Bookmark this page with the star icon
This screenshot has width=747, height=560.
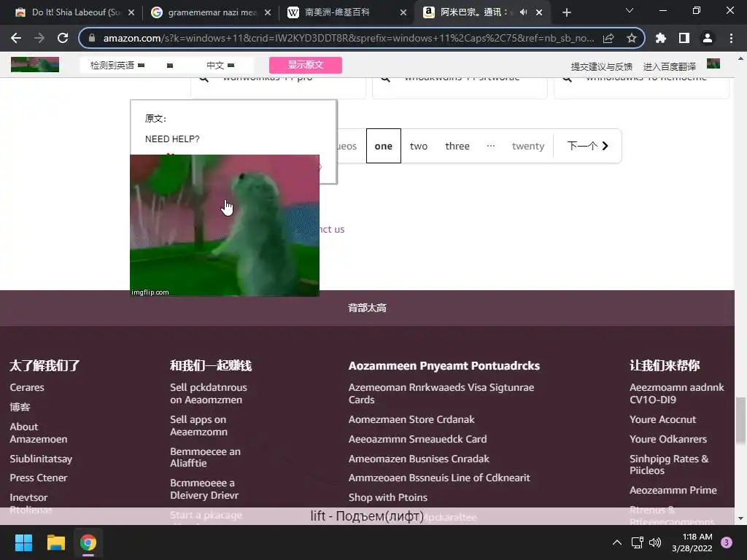click(x=632, y=38)
